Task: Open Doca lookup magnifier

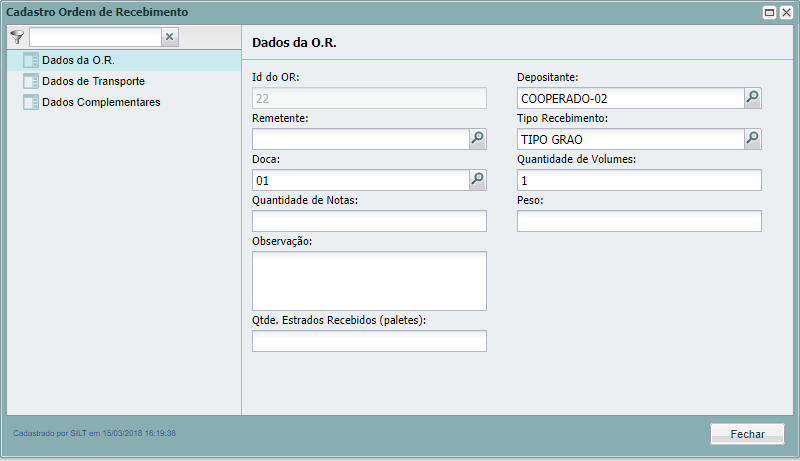Action: point(478,180)
